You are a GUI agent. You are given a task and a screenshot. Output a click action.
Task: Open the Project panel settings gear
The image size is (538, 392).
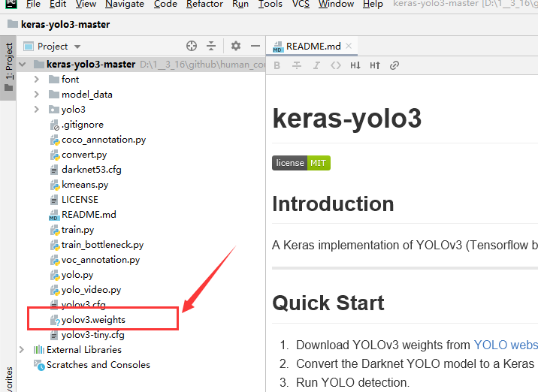236,46
